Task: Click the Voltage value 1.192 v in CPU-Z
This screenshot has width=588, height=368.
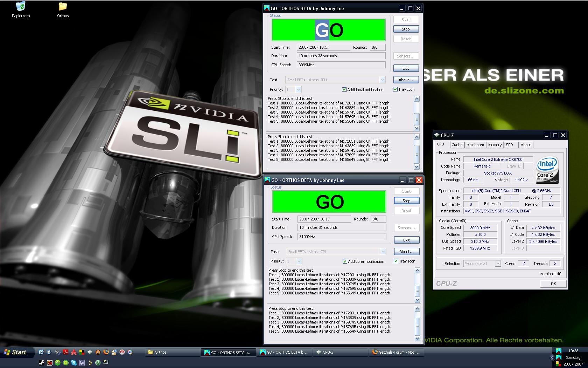Action: pos(521,180)
